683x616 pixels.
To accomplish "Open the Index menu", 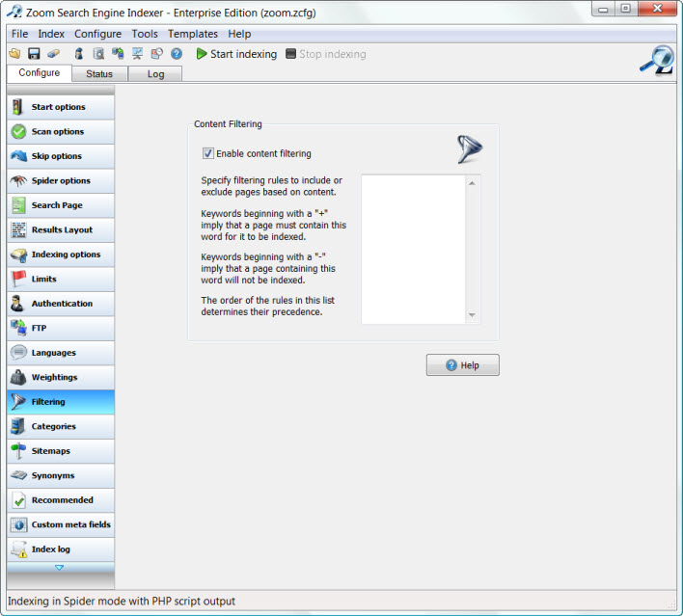I will [x=51, y=34].
